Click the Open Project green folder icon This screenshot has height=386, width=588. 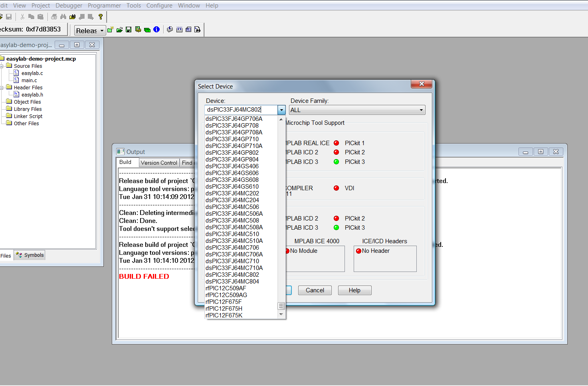pyautogui.click(x=119, y=30)
